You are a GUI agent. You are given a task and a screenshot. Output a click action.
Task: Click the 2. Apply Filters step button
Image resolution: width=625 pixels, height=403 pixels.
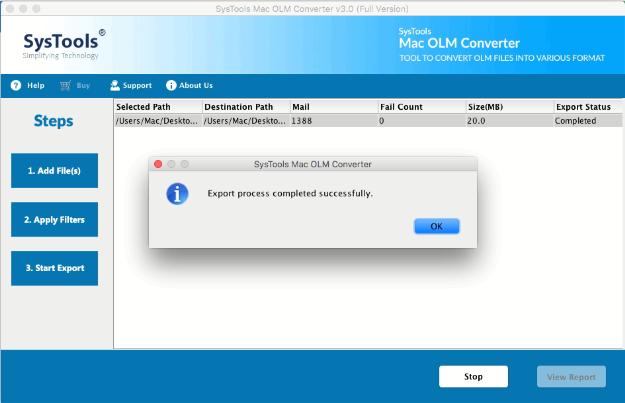(x=55, y=220)
